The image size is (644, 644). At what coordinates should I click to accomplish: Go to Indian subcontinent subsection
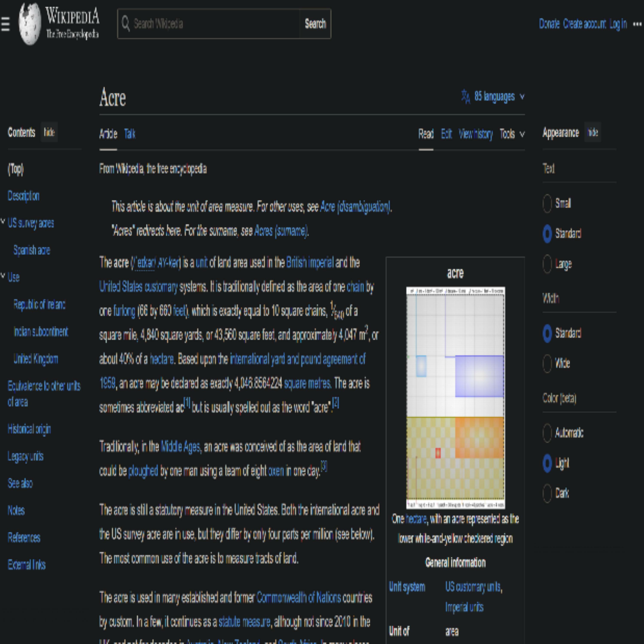click(x=41, y=332)
